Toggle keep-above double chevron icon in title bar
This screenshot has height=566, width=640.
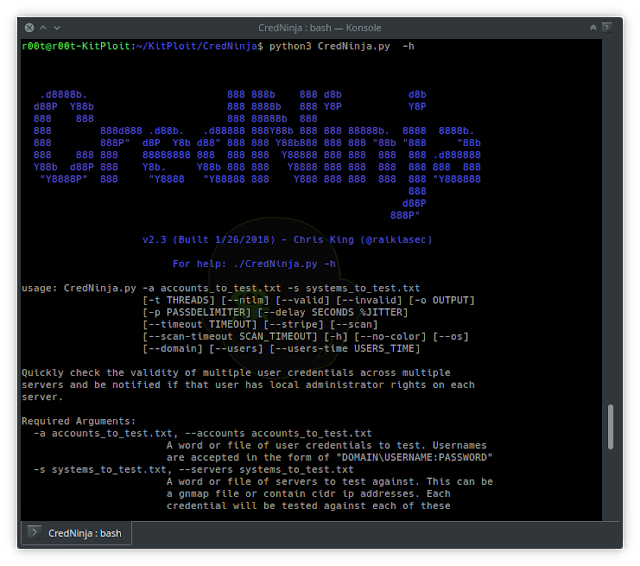[x=593, y=28]
